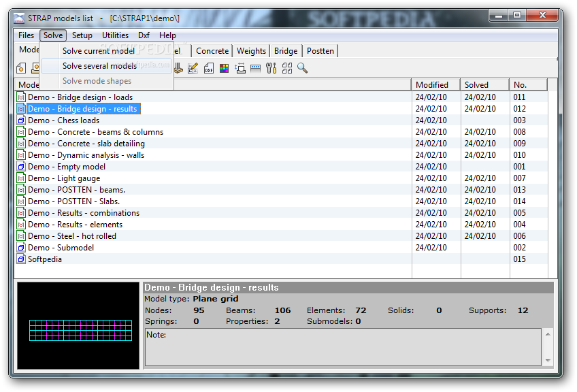
Task: Sort list by Modified column header
Action: tap(435, 84)
